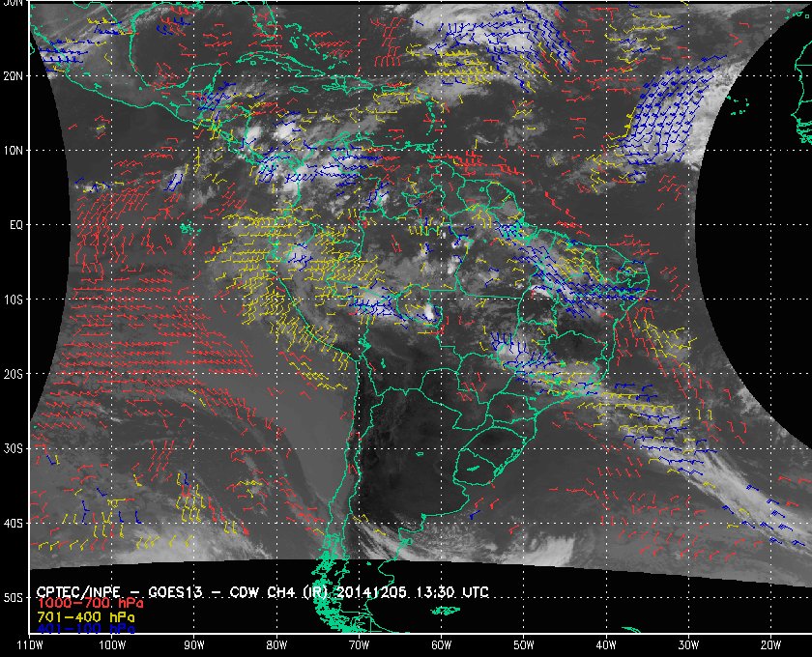
Task: Click the red 1000-700 hPa legend text
Action: click(90, 604)
